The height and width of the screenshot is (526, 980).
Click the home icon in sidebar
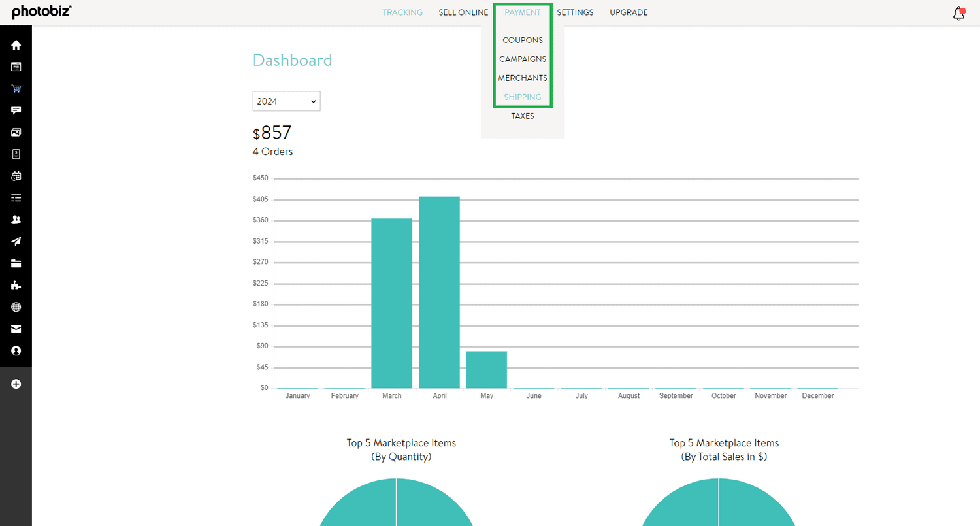point(16,45)
